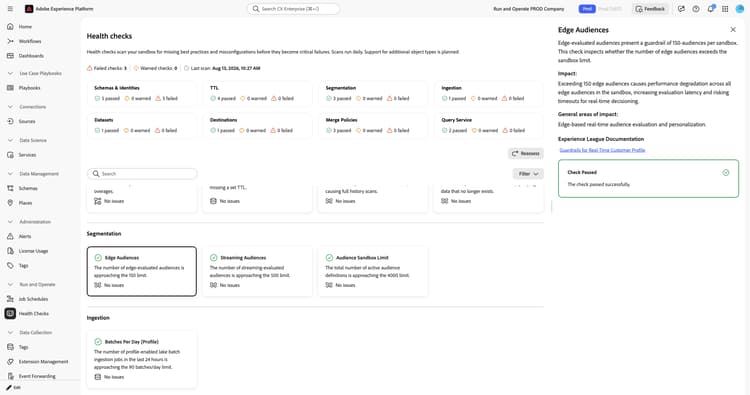
Task: Open the app switcher grid
Action: point(725,9)
